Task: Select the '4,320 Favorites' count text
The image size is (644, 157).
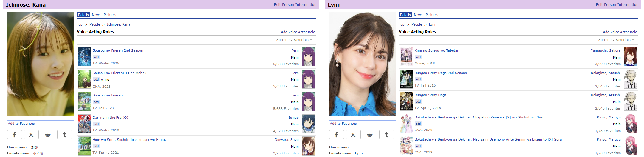Action: 286,131
